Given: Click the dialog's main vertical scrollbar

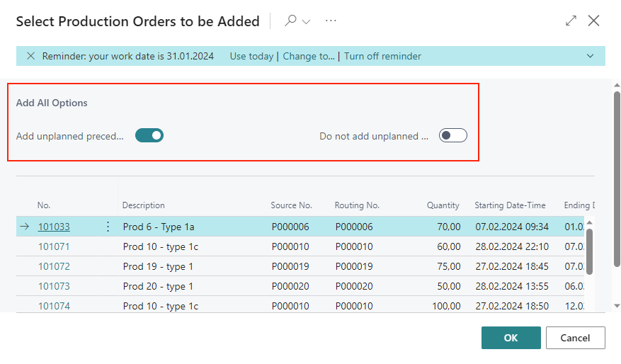Looking at the screenshot, I should (x=617, y=179).
